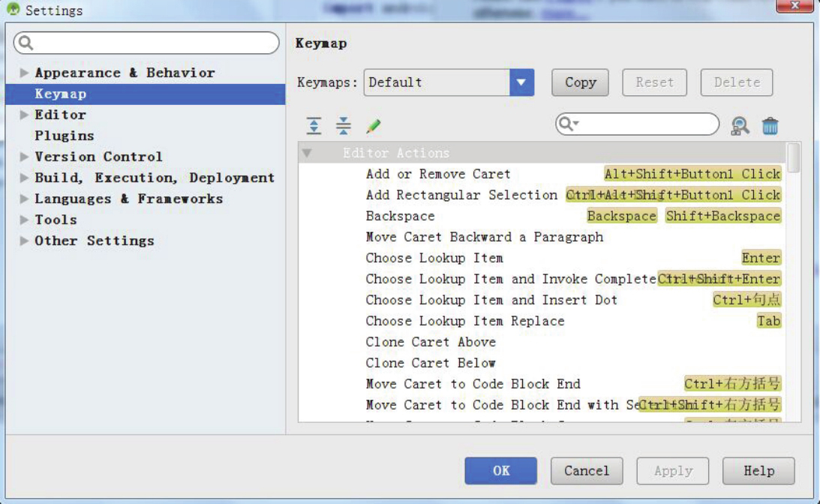Click the Reset keymap button

[x=654, y=82]
